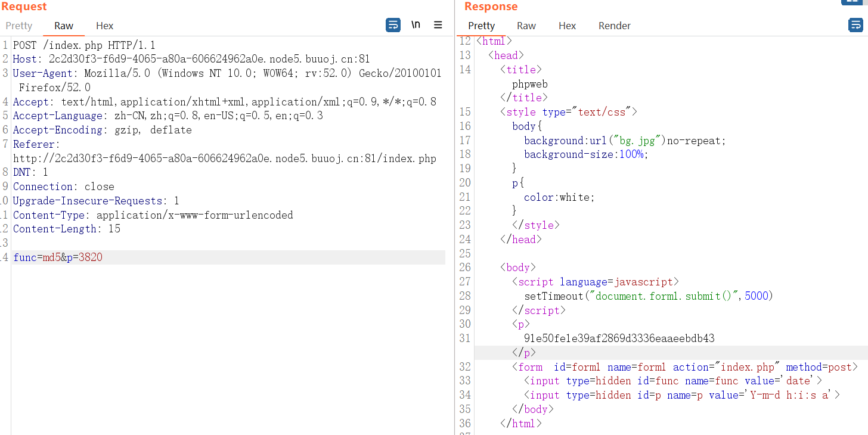Click the Accept text/html header line
This screenshot has height=435, width=868.
(x=225, y=102)
